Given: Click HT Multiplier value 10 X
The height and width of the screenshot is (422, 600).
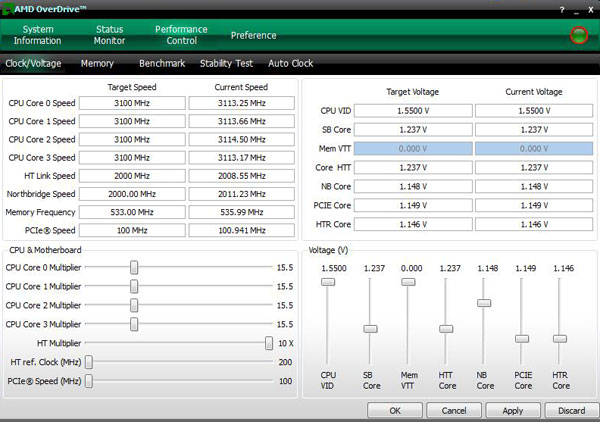Looking at the screenshot, I should pyautogui.click(x=285, y=343).
